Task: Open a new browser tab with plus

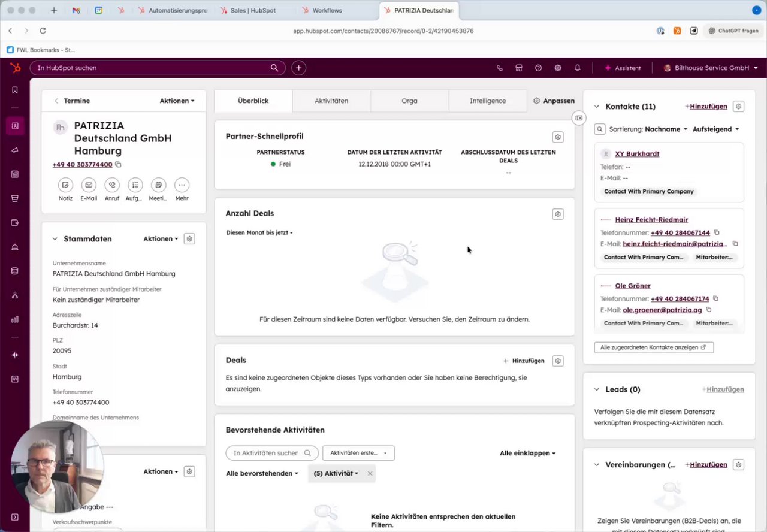Action: [54, 11]
